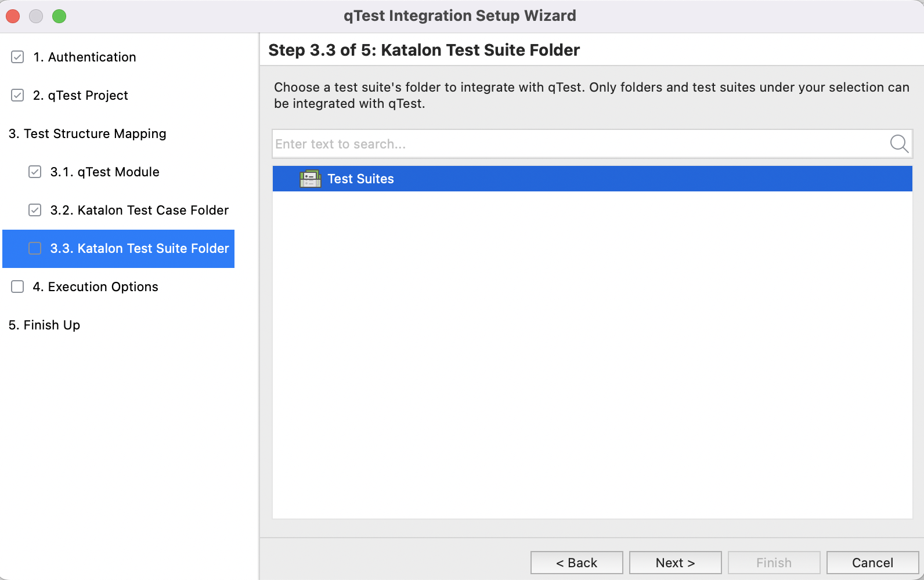This screenshot has height=580, width=924.
Task: Toggle the Katalon Test Case Folder checkbox
Action: tap(35, 210)
